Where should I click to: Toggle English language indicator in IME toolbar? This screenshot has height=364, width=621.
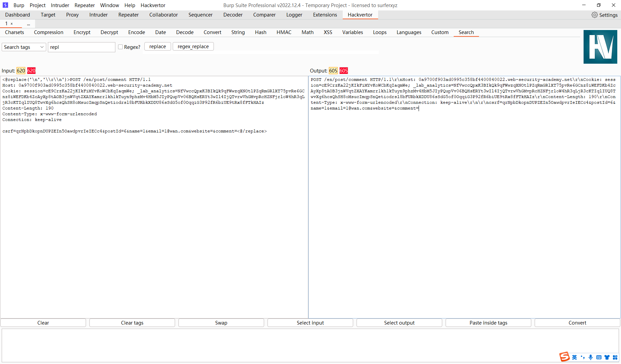pyautogui.click(x=574, y=357)
